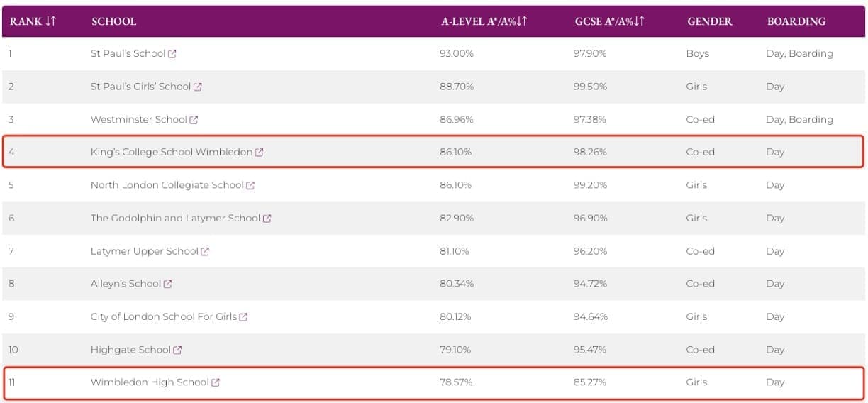Click the 99.50% GCSE result cell
The height and width of the screenshot is (403, 868).
tap(590, 87)
